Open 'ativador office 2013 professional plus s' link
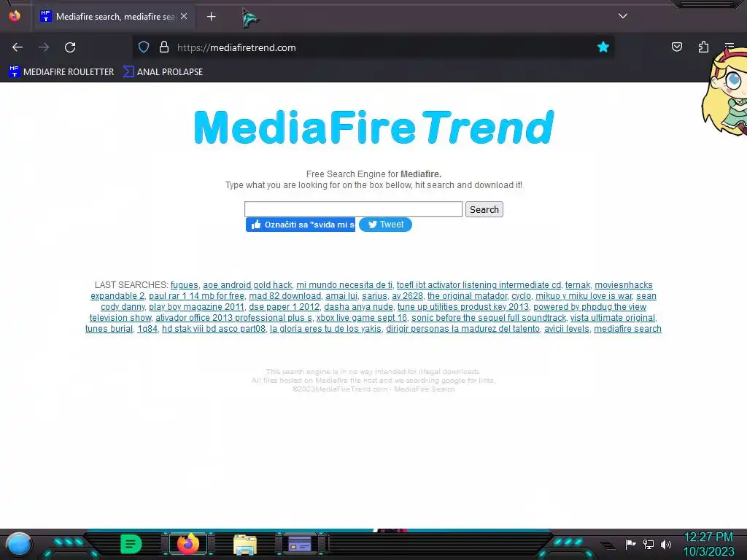 233,318
